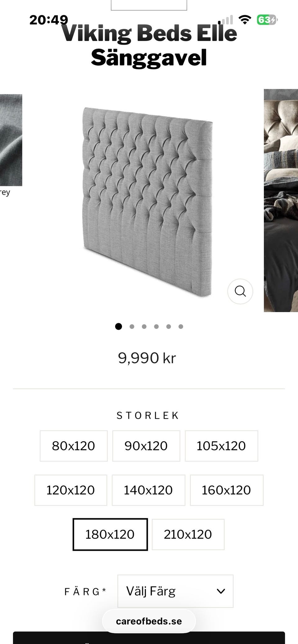This screenshot has width=298, height=644.
Task: Choose the 105x120 size option
Action: (221, 446)
